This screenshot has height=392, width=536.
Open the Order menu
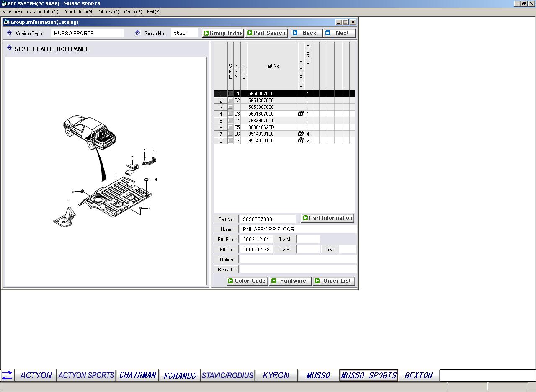[133, 12]
